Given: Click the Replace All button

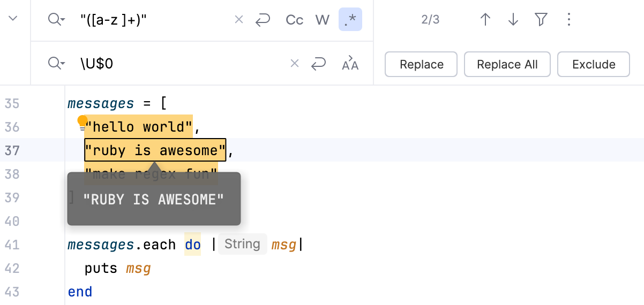Looking at the screenshot, I should pyautogui.click(x=507, y=64).
